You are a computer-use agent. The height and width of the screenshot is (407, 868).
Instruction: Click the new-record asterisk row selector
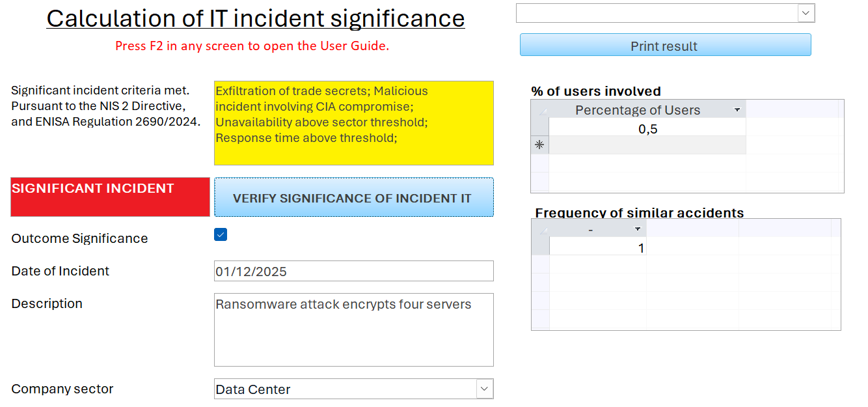pyautogui.click(x=539, y=145)
